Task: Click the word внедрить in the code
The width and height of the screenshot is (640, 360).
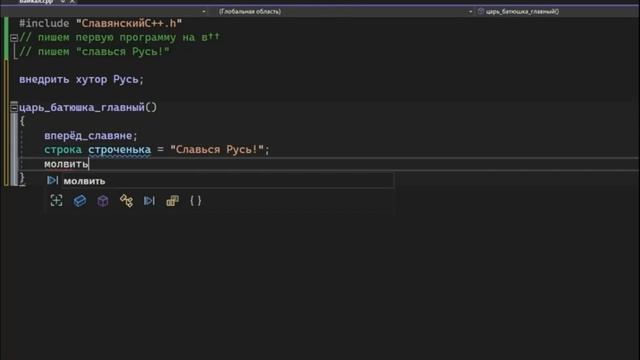Action: click(44, 79)
